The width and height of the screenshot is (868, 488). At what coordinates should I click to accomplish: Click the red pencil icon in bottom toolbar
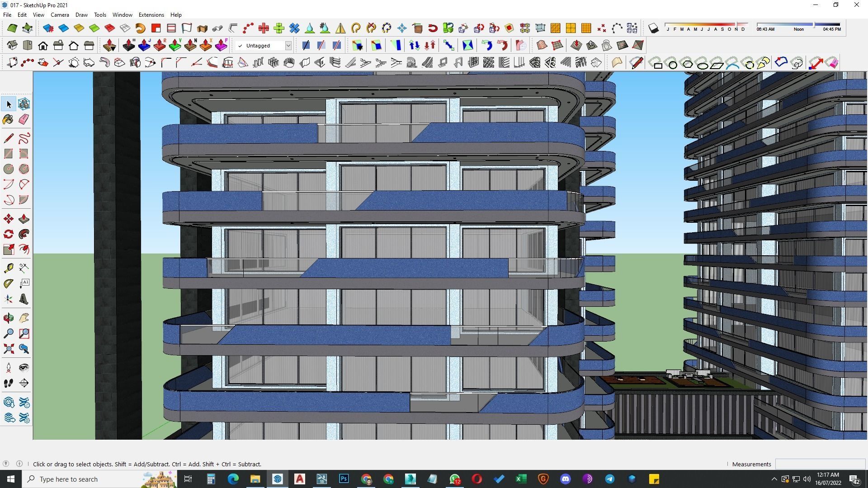click(x=636, y=63)
